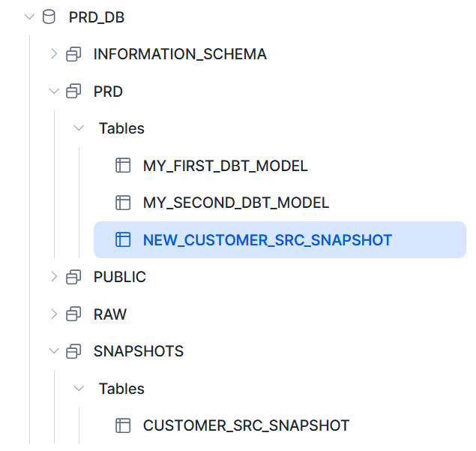The image size is (476, 451).
Task: Click the PUBLIC schema icon
Action: pos(73,277)
